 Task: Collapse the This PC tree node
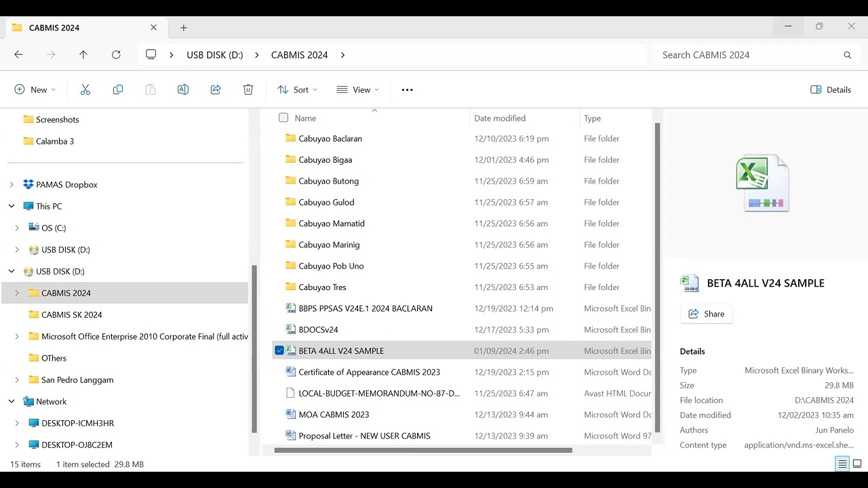click(x=12, y=206)
